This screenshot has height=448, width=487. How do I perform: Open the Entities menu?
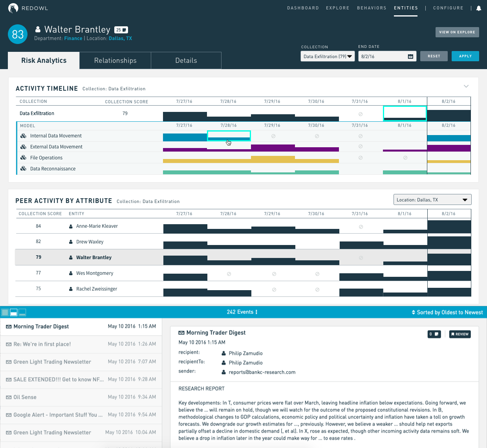(x=406, y=8)
